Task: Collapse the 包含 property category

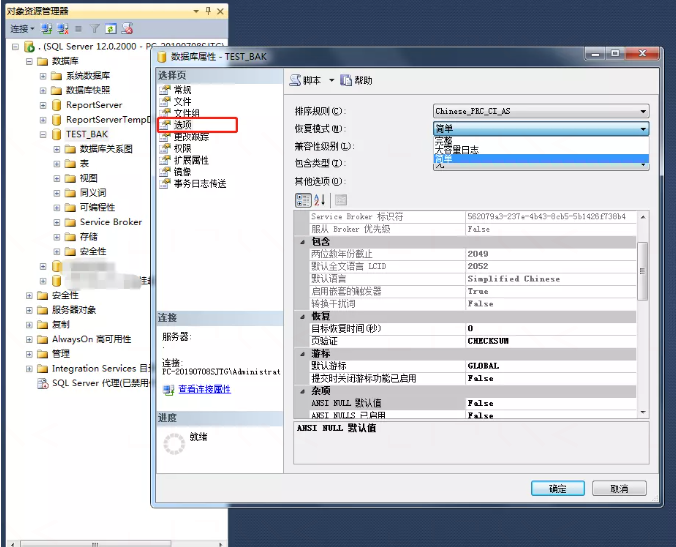Action: [302, 242]
